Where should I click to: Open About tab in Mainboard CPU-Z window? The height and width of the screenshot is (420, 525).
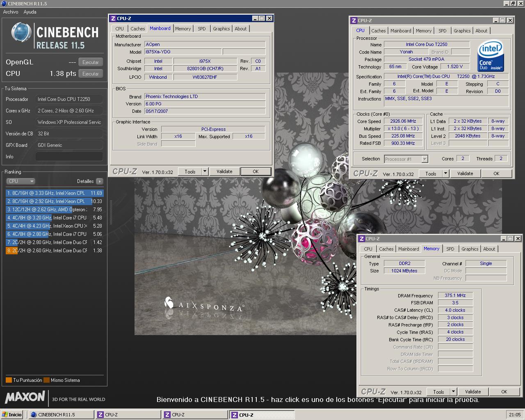point(241,29)
